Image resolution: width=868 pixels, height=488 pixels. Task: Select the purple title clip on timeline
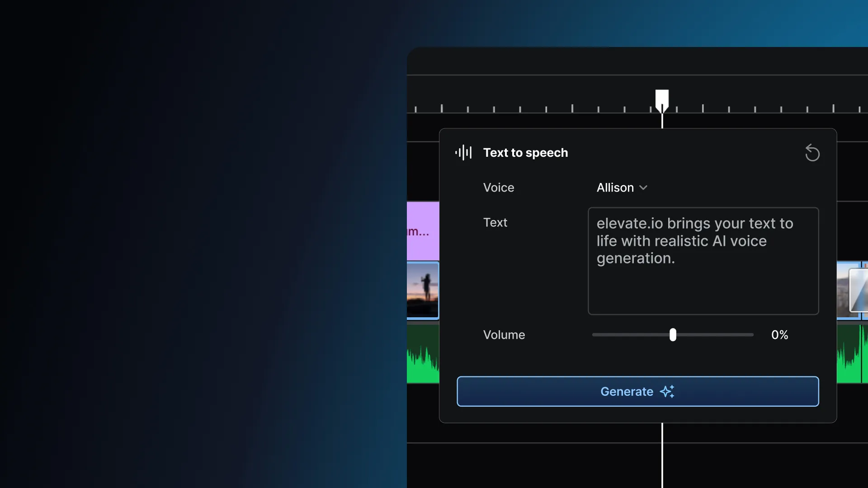point(423,231)
